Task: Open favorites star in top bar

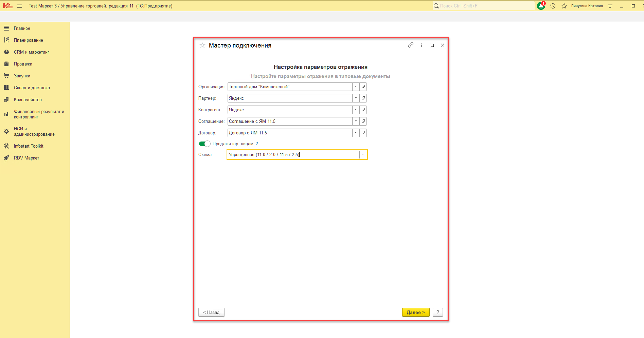Action: [564, 6]
